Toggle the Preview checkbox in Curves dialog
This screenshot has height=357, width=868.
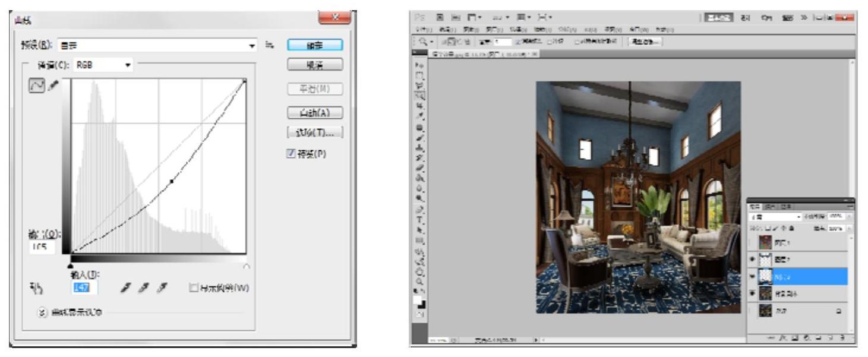pyautogui.click(x=291, y=154)
